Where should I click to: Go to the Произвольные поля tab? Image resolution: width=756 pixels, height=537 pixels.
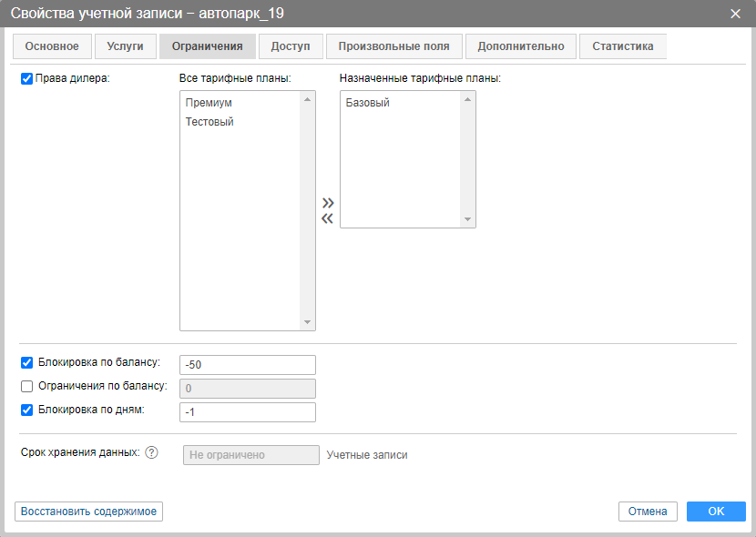(393, 46)
